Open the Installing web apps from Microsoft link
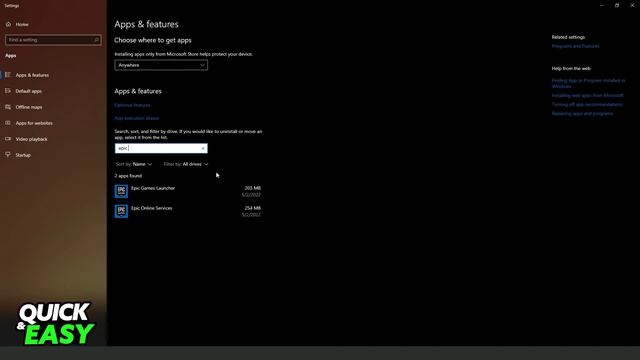 [587, 96]
